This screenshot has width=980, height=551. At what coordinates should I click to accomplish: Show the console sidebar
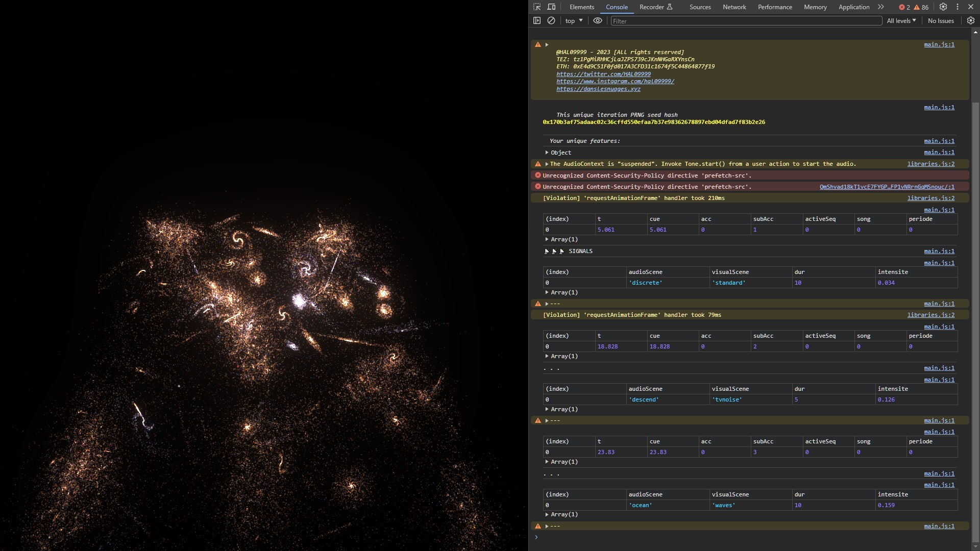(537, 21)
